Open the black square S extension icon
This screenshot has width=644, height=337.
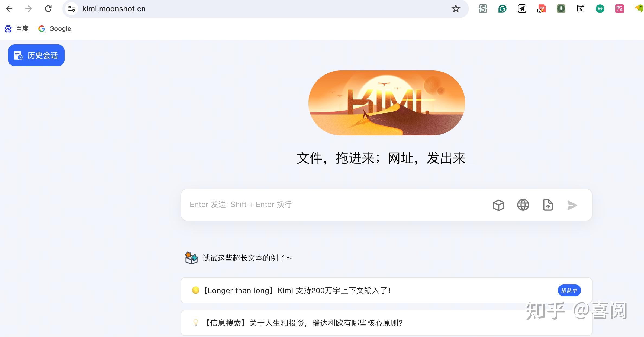(581, 9)
